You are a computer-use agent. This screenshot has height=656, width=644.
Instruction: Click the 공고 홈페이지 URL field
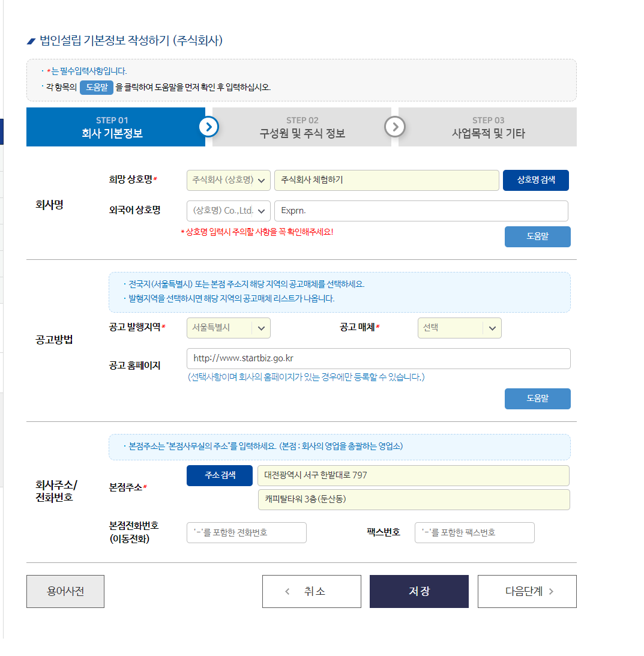378,358
